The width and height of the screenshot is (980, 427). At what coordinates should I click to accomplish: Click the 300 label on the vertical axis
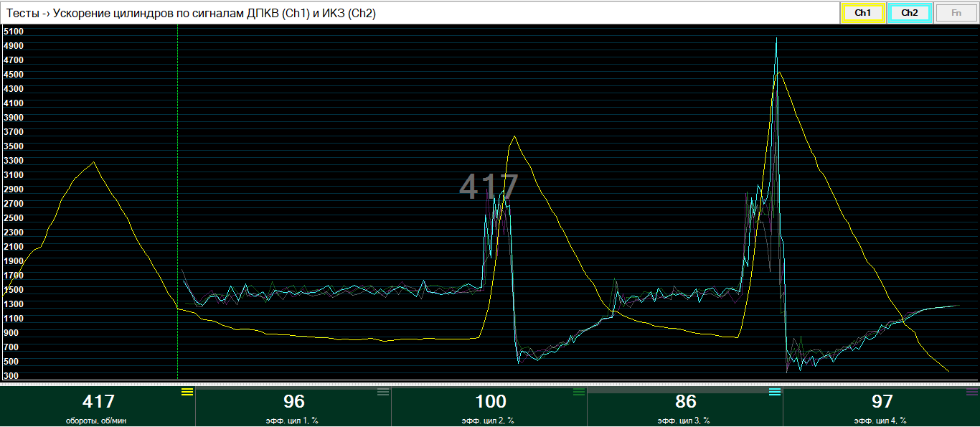point(11,376)
